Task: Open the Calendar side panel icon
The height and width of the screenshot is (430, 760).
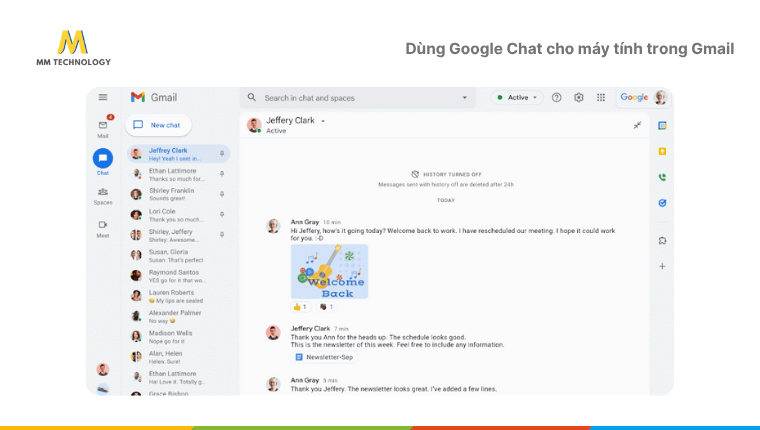Action: click(662, 126)
